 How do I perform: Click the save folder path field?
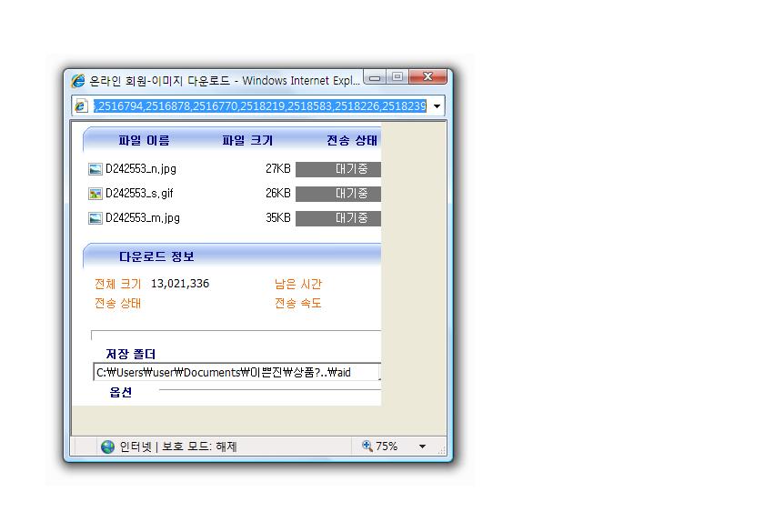coord(236,372)
